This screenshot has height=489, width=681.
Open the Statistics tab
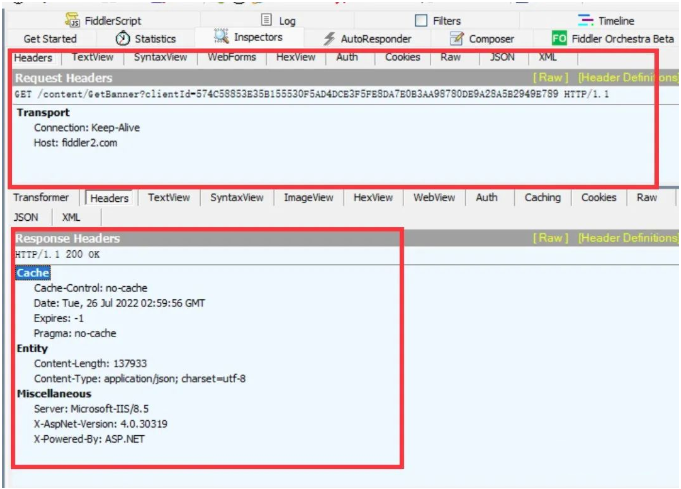tap(146, 39)
